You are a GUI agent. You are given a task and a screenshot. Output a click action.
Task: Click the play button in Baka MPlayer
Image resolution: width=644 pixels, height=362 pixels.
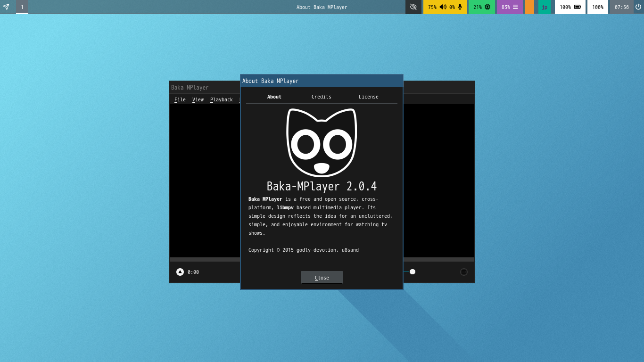point(180,271)
